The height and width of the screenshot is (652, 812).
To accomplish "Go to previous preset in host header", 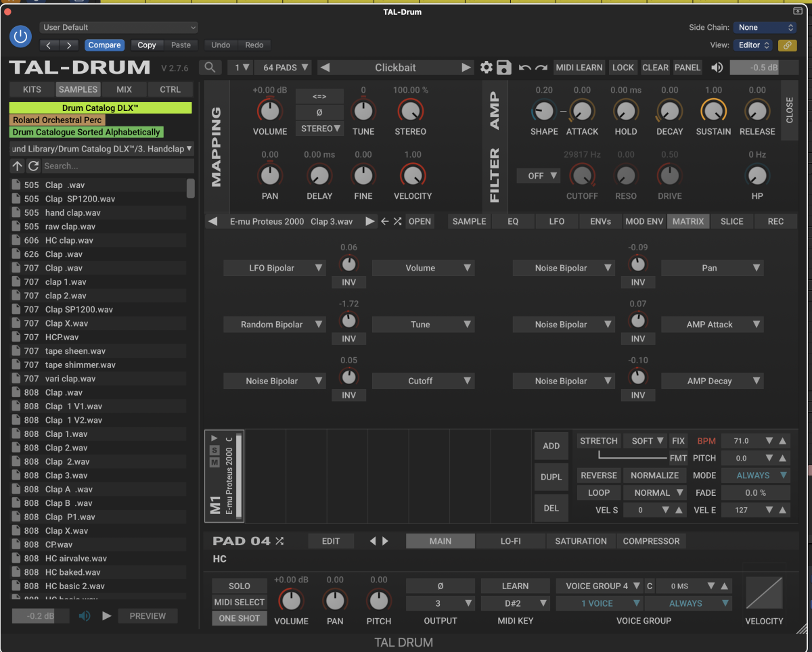I will (x=49, y=45).
